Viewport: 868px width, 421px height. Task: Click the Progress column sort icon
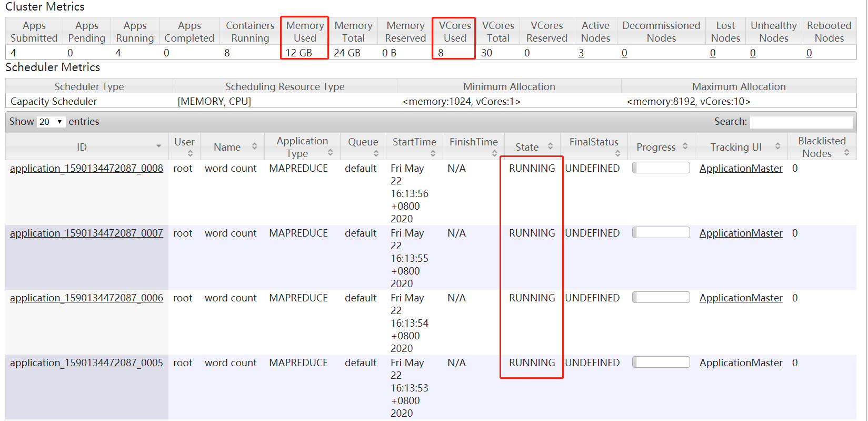click(x=685, y=146)
